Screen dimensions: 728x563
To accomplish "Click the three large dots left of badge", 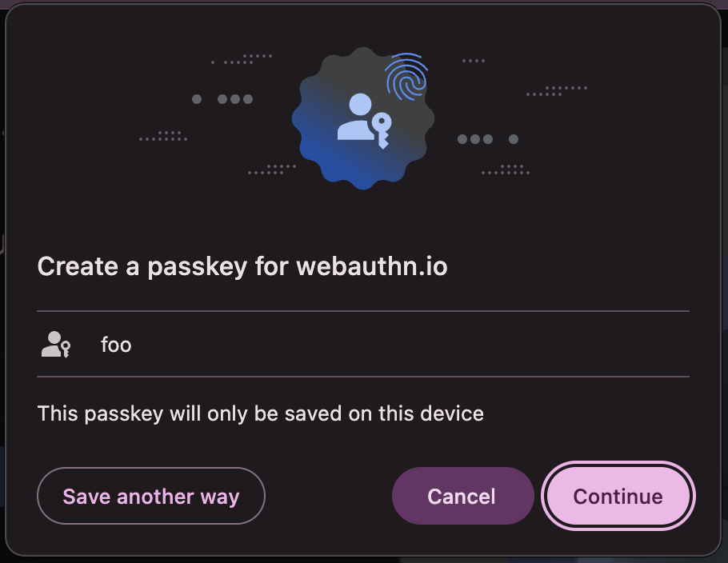I will click(x=235, y=99).
